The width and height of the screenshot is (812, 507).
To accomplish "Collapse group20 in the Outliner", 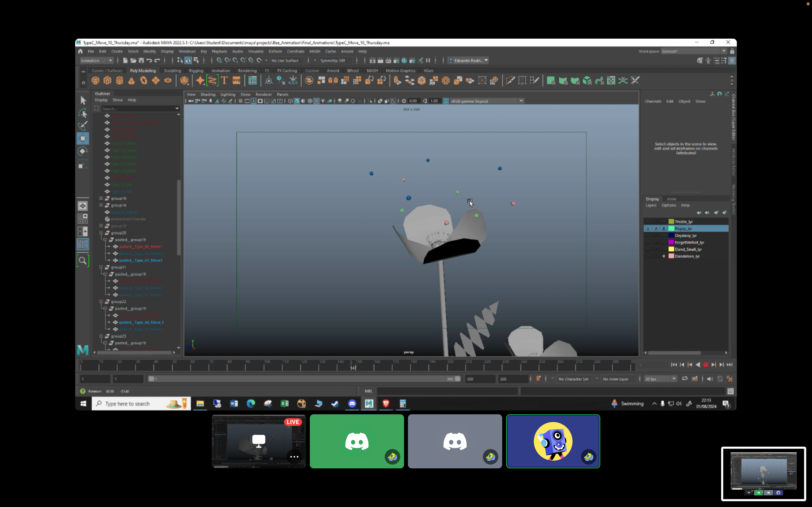I will tap(101, 233).
